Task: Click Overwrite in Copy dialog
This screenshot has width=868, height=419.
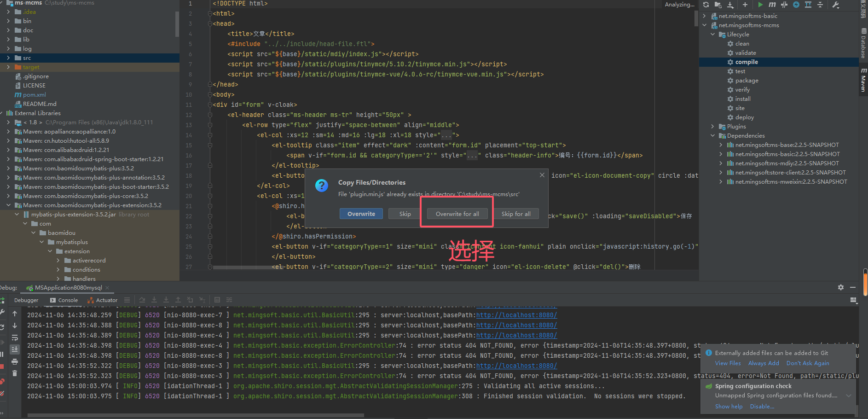Action: [x=361, y=214]
